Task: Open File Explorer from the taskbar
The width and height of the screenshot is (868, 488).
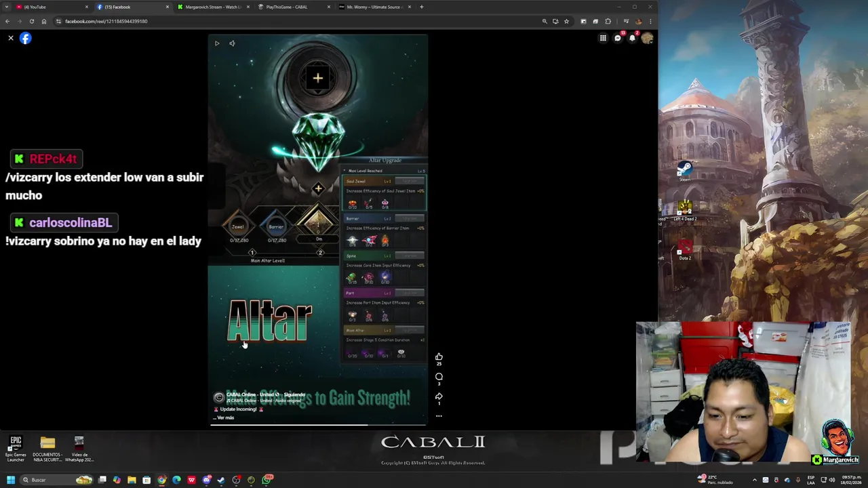Action: (132, 480)
